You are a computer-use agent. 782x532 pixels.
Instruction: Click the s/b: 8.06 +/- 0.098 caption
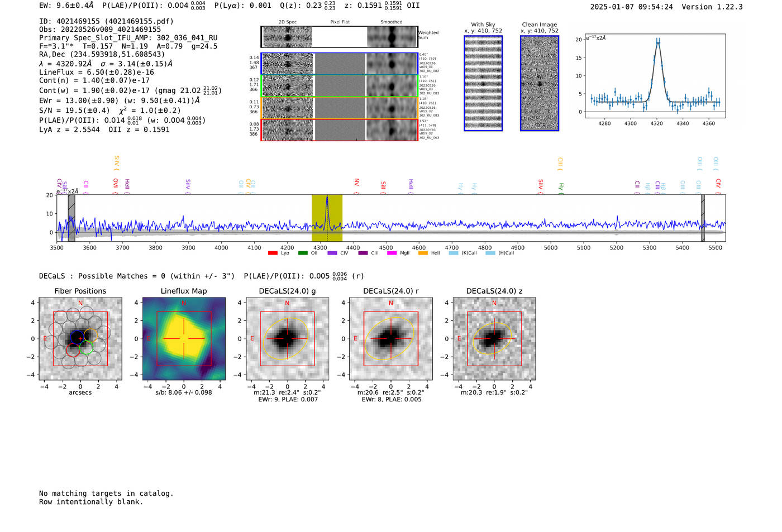click(x=184, y=392)
